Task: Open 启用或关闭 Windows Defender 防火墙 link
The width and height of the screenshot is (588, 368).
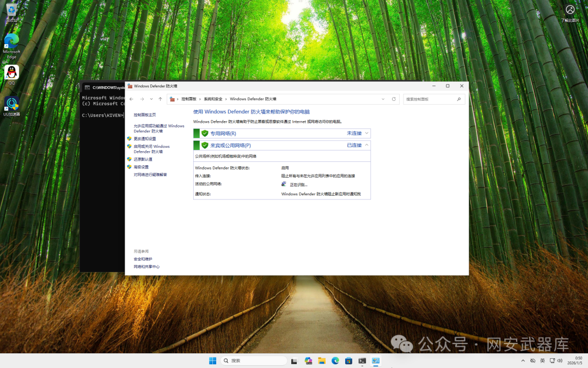Action: pyautogui.click(x=151, y=149)
